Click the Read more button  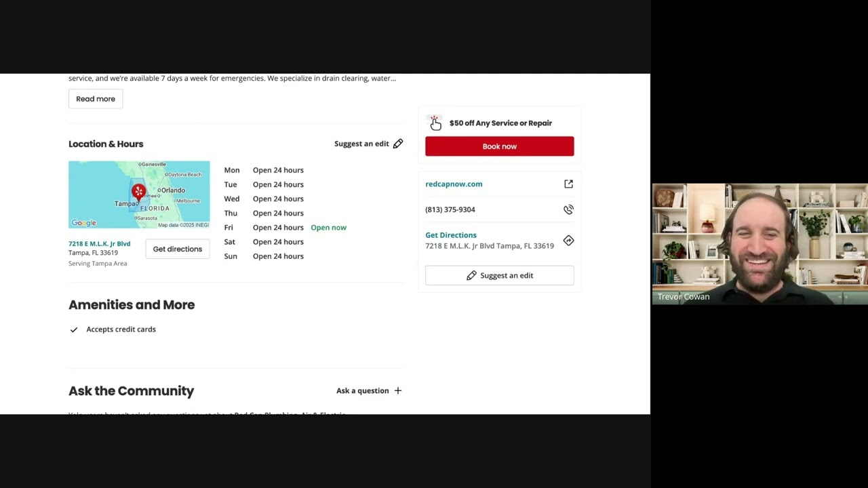96,99
